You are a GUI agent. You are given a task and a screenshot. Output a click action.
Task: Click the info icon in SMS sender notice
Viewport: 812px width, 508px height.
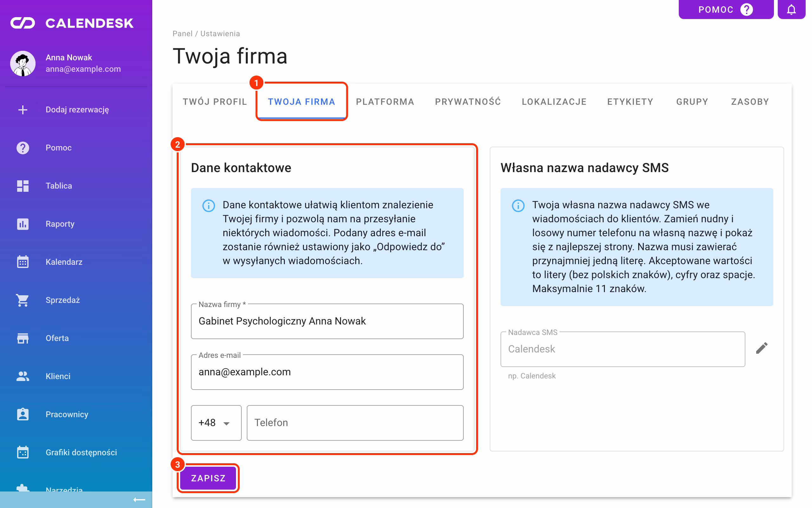click(518, 205)
